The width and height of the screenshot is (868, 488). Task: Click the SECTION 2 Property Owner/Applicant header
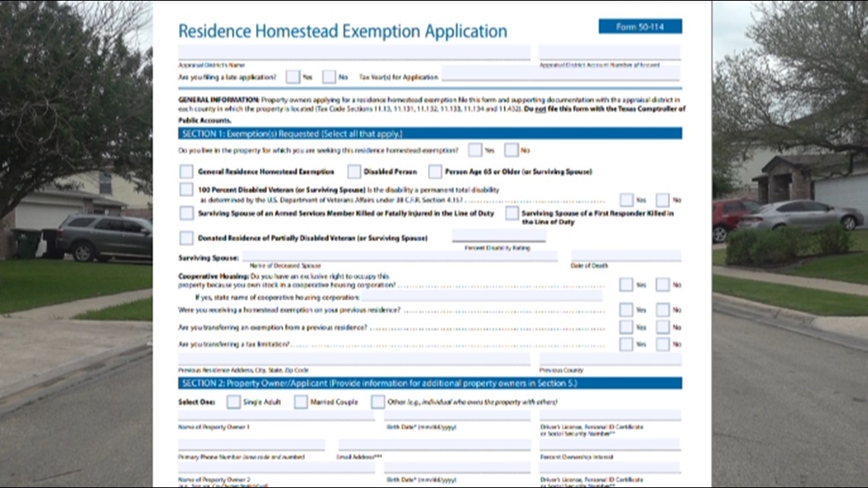[x=430, y=383]
